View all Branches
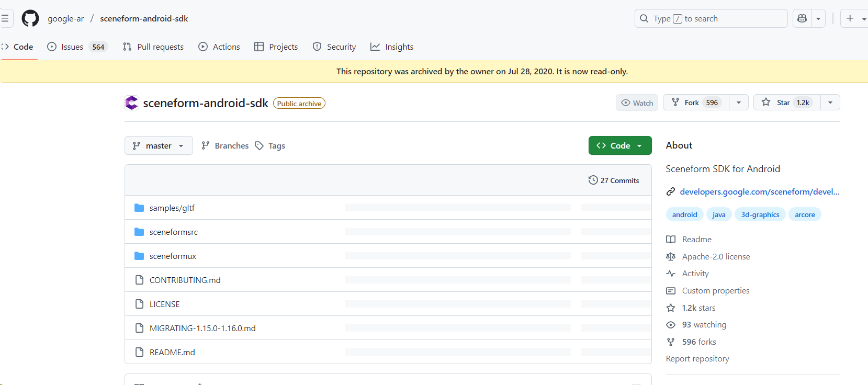 coord(225,145)
